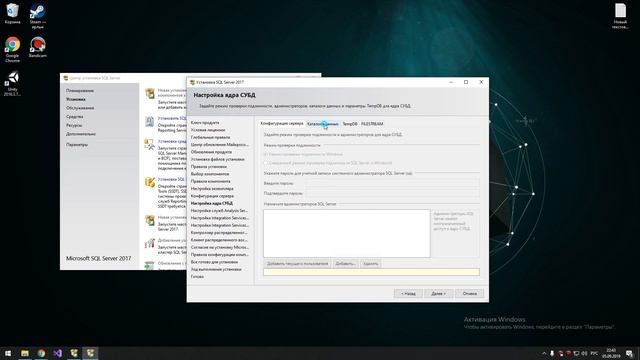
Task: Click the Настройка ядра СУБД step
Action: coord(212,203)
